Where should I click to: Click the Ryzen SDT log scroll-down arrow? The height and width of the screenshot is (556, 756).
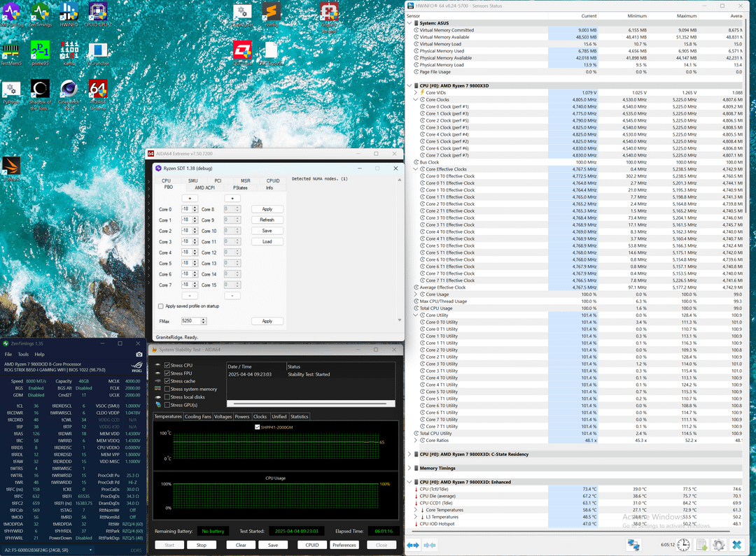(x=399, y=320)
